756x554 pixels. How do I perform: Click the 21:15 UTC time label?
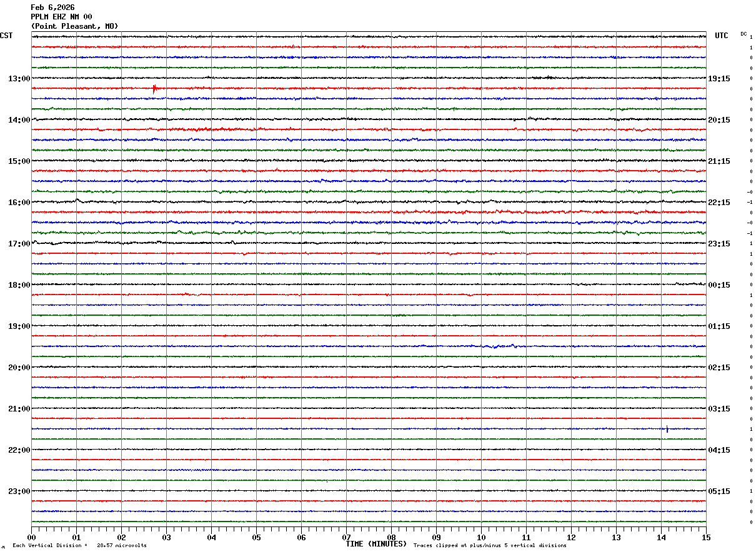[719, 161]
